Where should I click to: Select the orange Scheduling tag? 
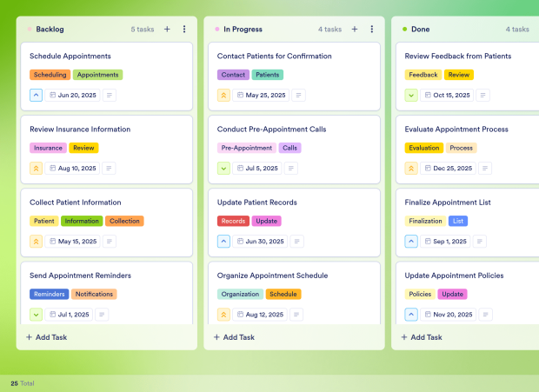[x=50, y=75]
